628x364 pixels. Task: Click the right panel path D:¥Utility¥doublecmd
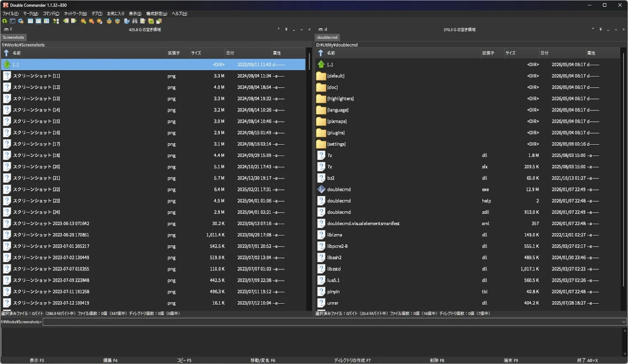point(337,45)
